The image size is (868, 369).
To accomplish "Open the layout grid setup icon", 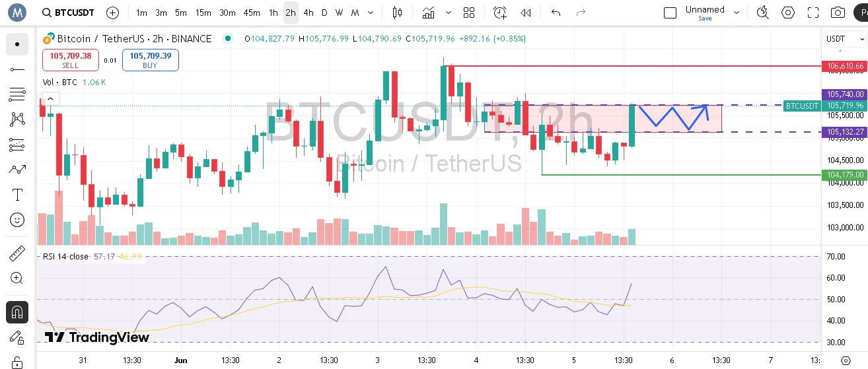I will 469,13.
